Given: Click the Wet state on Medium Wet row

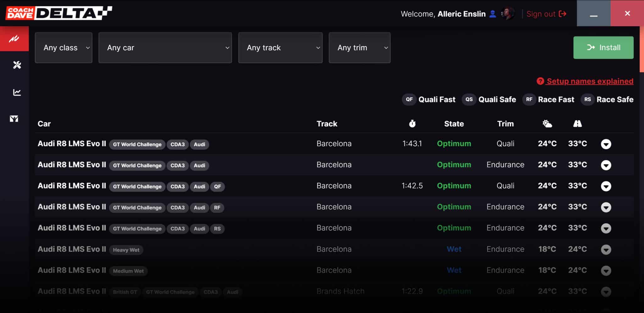Looking at the screenshot, I should (454, 270).
